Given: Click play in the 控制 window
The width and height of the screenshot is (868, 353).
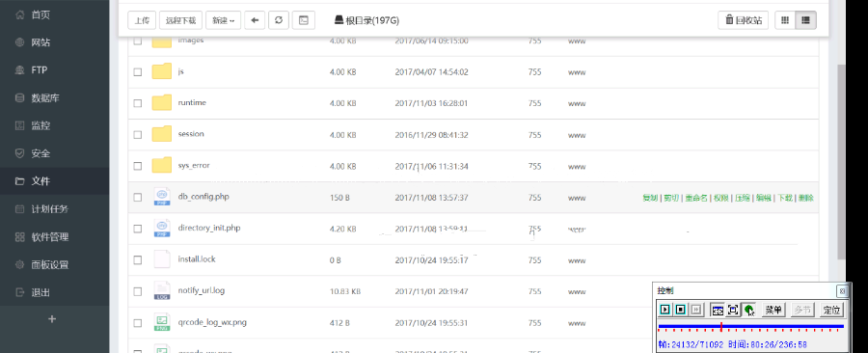Looking at the screenshot, I should [x=665, y=310].
